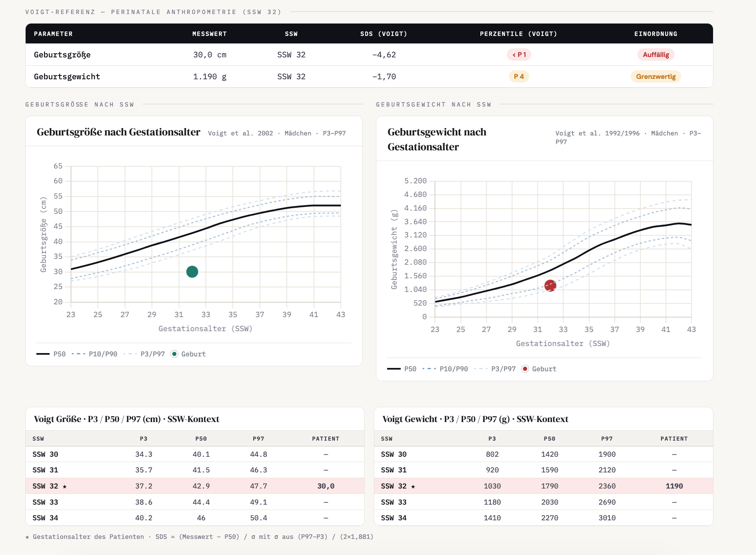Click the 'P 4' percentile badge
The image size is (756, 555).
tap(519, 76)
